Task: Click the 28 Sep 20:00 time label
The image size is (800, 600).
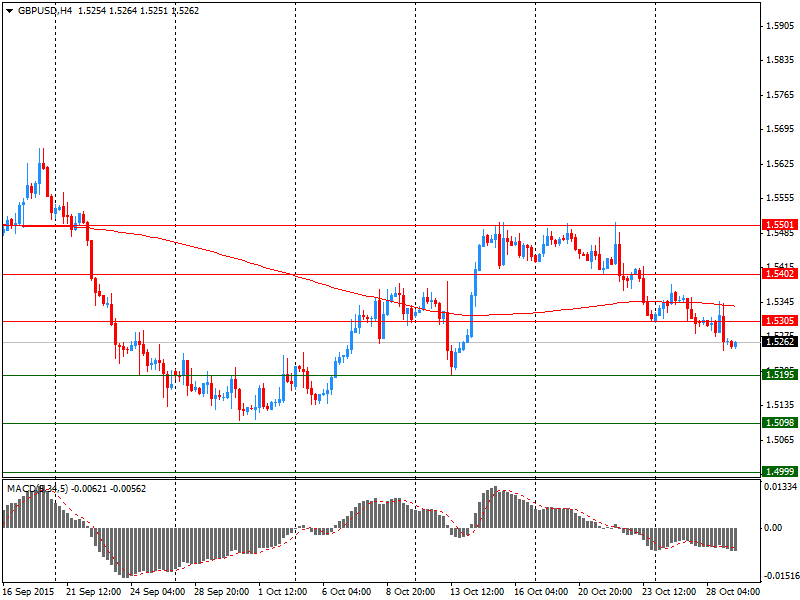Action: pyautogui.click(x=221, y=592)
